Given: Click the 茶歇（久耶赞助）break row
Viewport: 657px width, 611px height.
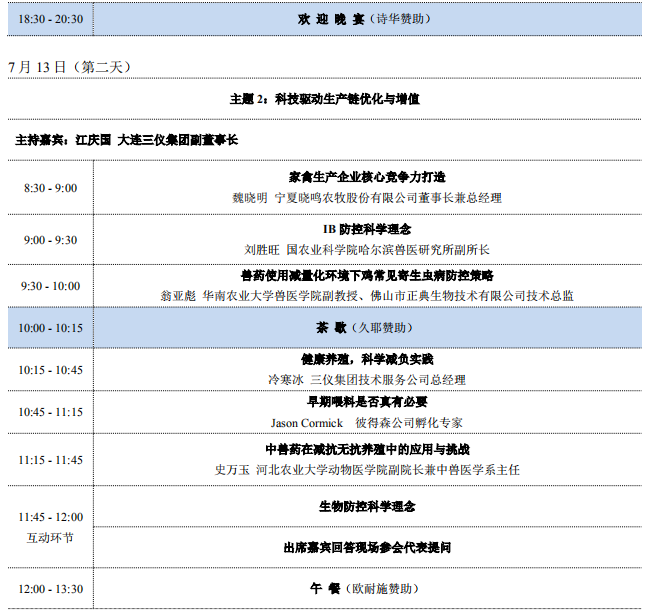Looking at the screenshot, I should tap(366, 327).
